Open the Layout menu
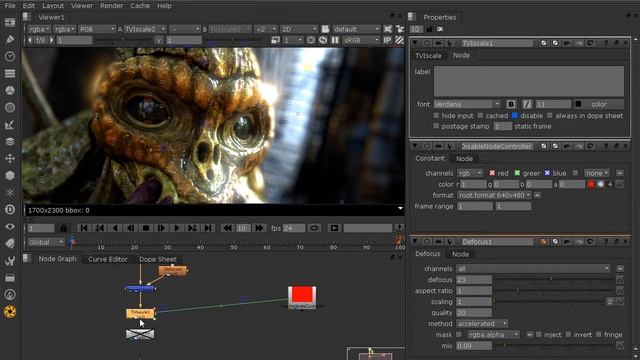The width and height of the screenshot is (640, 360). pos(53,6)
